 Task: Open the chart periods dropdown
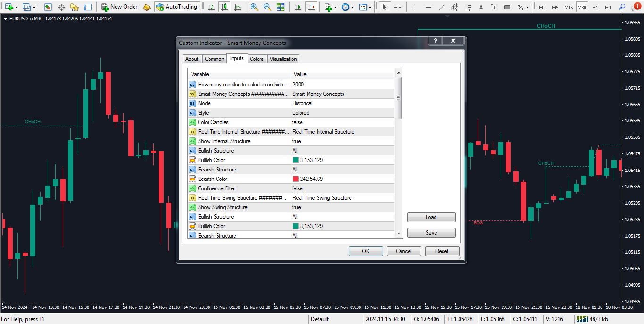point(347,7)
